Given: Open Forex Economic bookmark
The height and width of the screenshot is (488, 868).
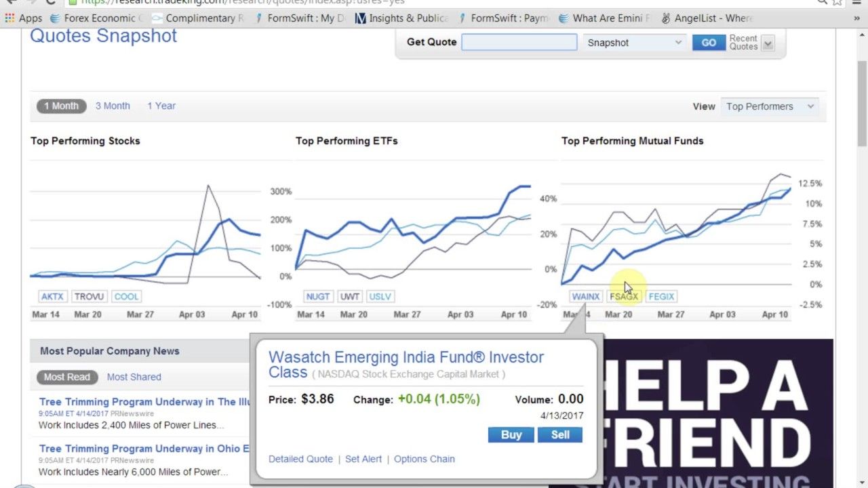Looking at the screenshot, I should pos(96,18).
